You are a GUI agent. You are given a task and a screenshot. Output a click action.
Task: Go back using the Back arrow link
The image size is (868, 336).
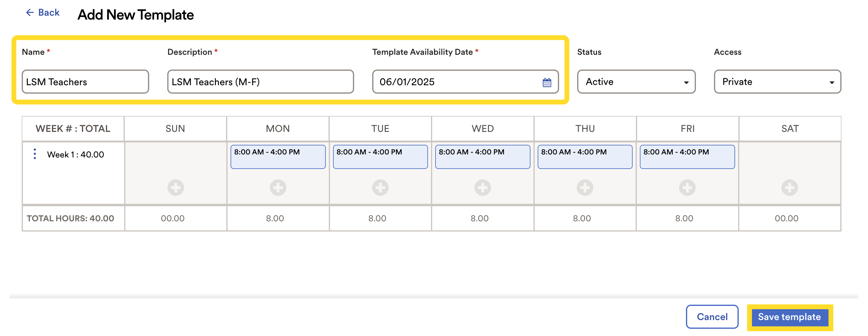[42, 13]
